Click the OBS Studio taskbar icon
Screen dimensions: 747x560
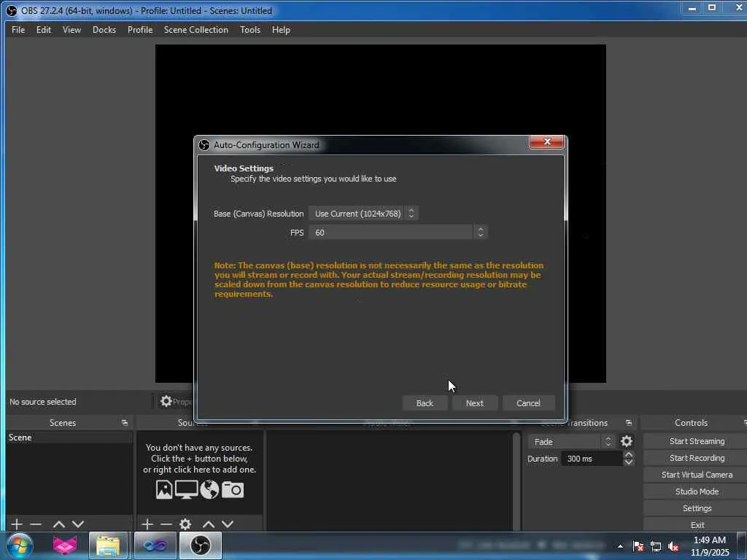201,545
